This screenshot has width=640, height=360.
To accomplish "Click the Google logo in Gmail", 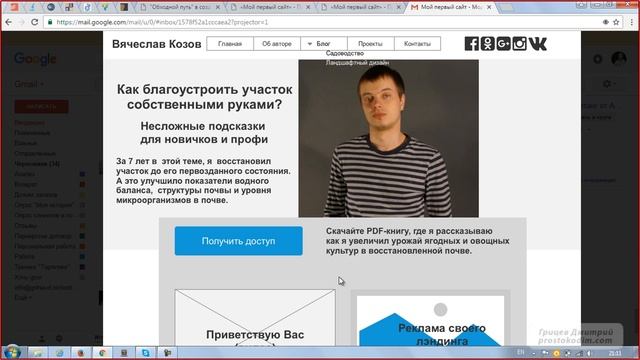I will [x=35, y=59].
